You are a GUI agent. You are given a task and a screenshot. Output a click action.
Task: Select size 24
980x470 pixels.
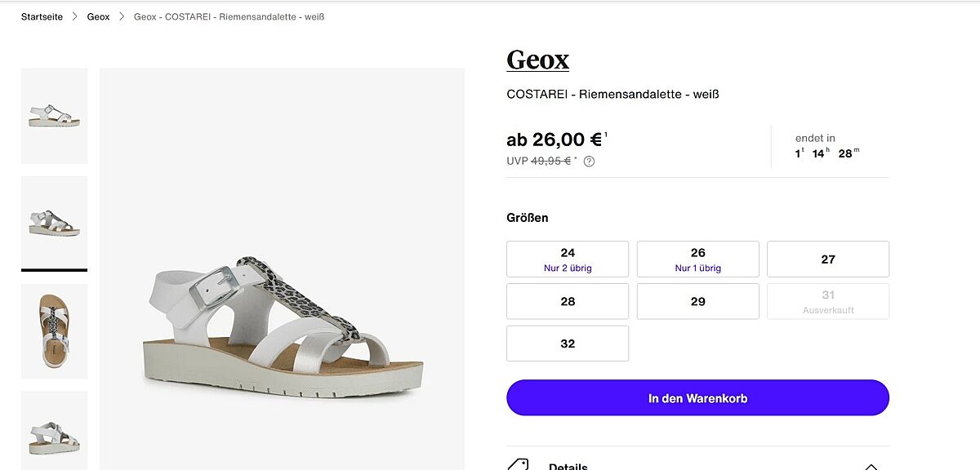point(568,259)
